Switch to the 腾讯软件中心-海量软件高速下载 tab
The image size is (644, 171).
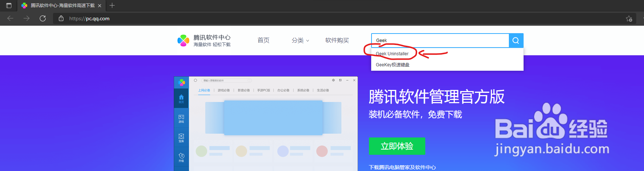point(61,6)
